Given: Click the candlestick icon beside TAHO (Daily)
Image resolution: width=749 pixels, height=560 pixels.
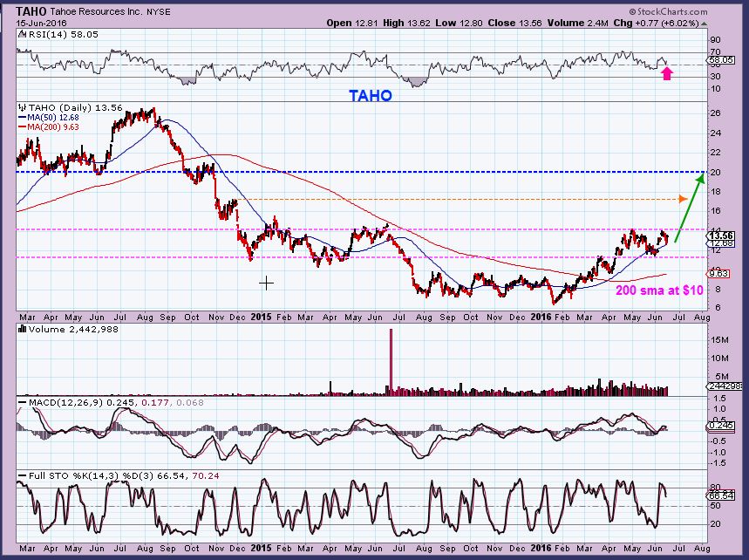Looking at the screenshot, I should (23, 108).
